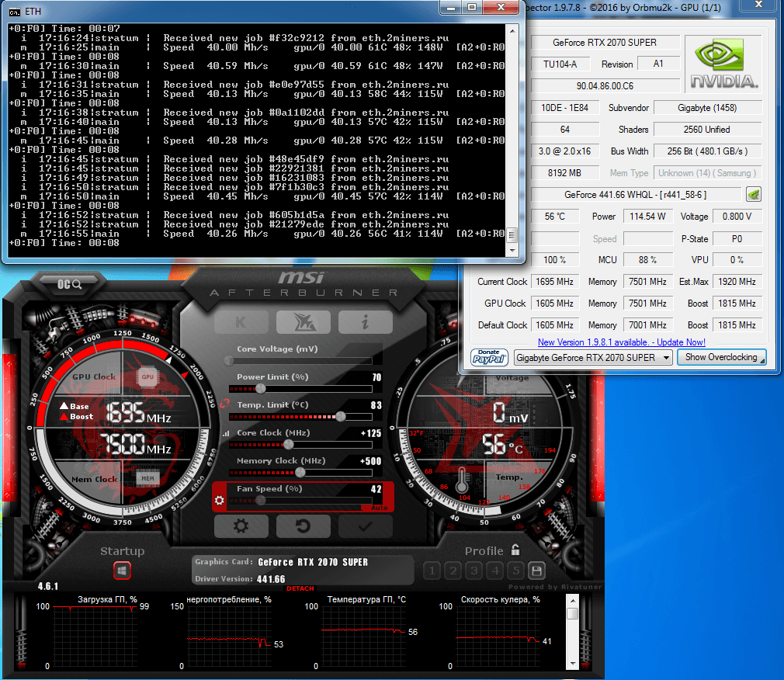Reset Afterburner settings with the circular arrow button
The image size is (784, 680).
(x=303, y=526)
